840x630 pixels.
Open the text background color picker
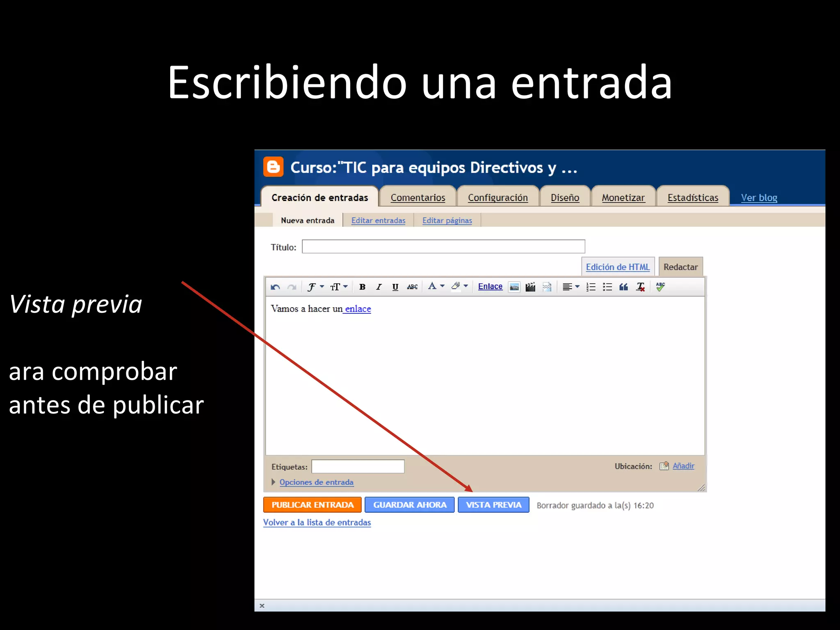point(459,286)
